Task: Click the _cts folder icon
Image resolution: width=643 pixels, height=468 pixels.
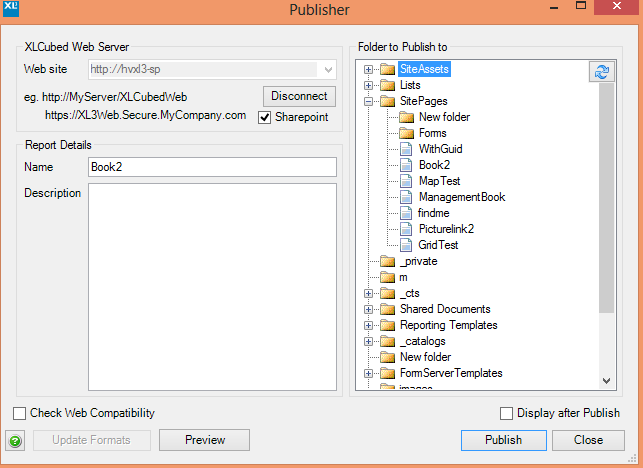Action: point(388,293)
